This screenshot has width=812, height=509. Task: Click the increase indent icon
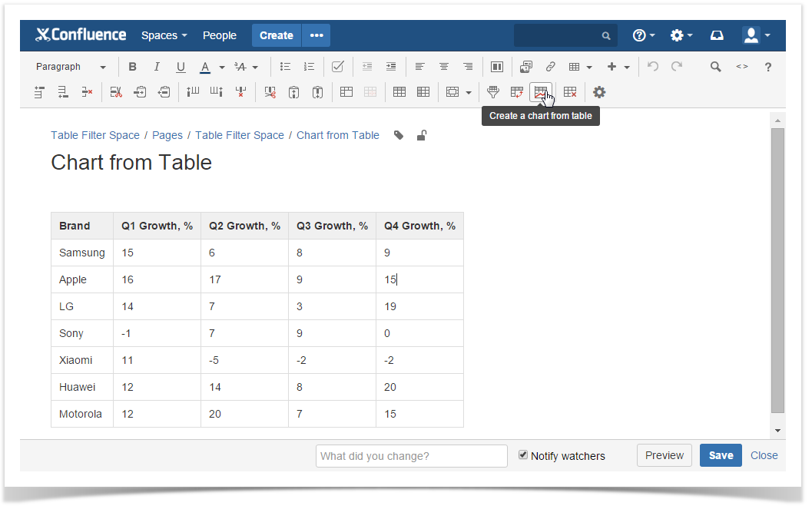click(x=391, y=67)
